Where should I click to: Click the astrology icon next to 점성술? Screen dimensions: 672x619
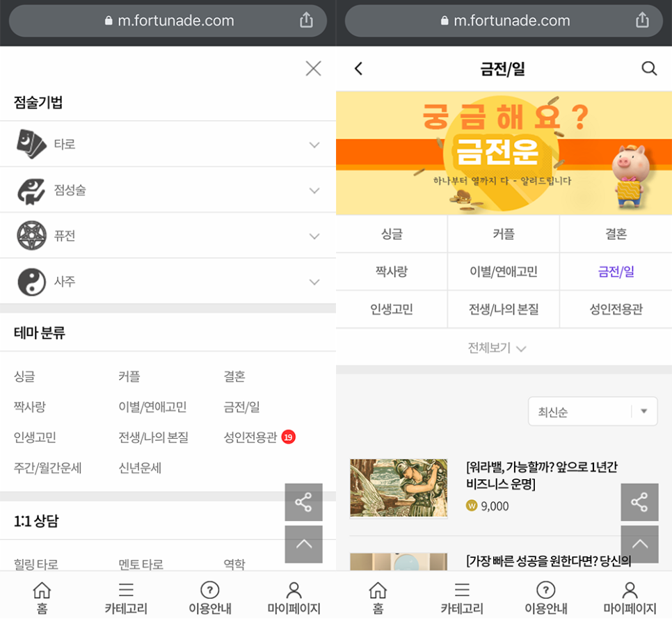[x=31, y=190]
